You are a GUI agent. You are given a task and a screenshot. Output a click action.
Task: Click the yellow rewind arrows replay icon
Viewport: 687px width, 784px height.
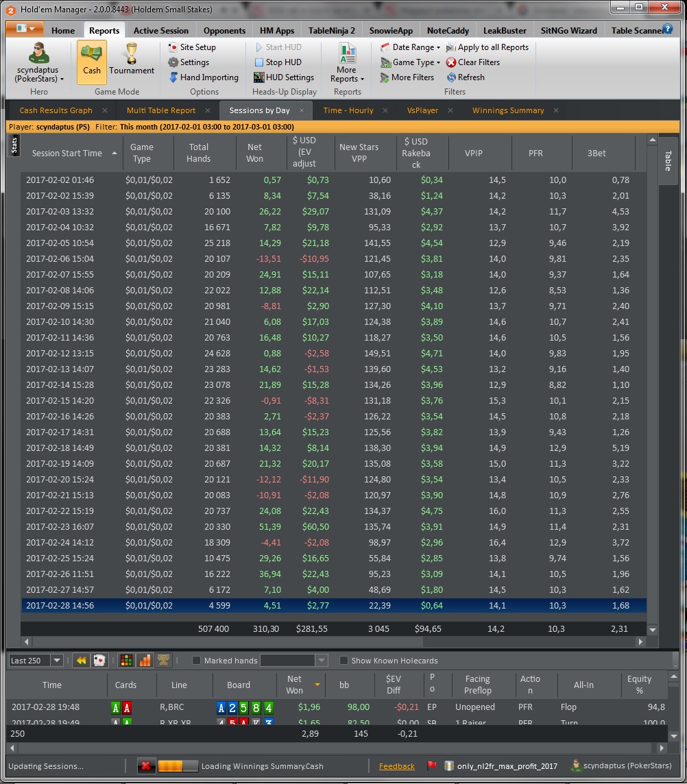pyautogui.click(x=81, y=661)
